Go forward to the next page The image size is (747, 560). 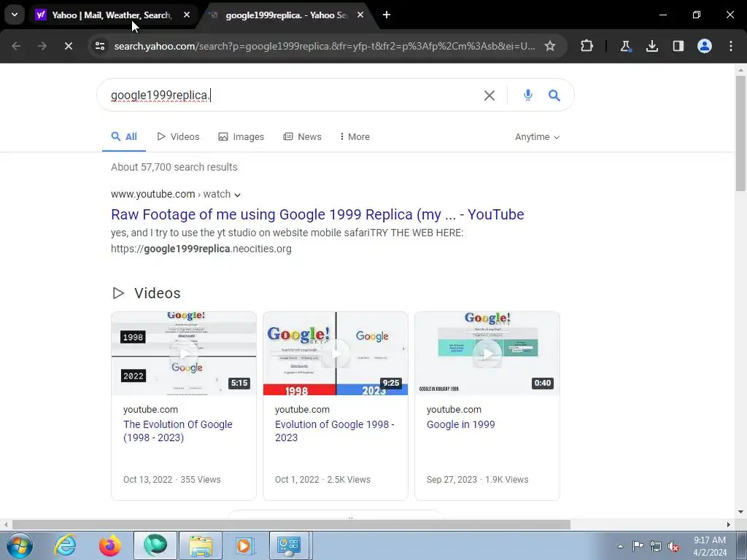pos(42,46)
